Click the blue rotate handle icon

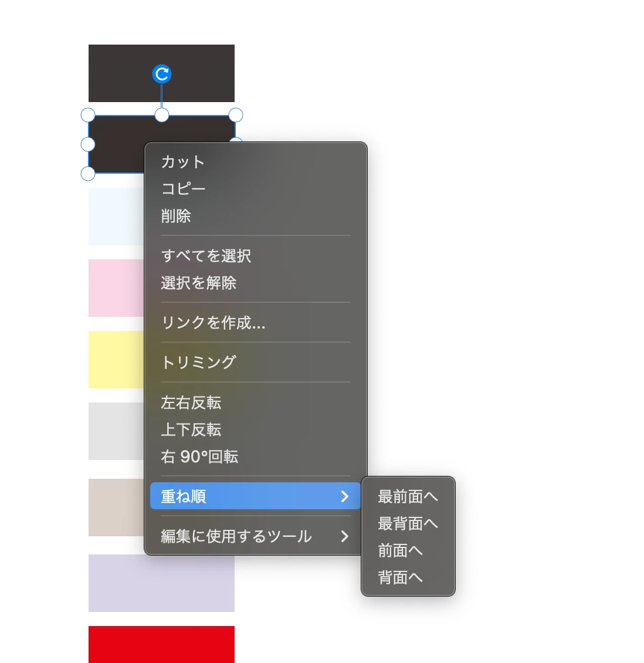pyautogui.click(x=161, y=74)
